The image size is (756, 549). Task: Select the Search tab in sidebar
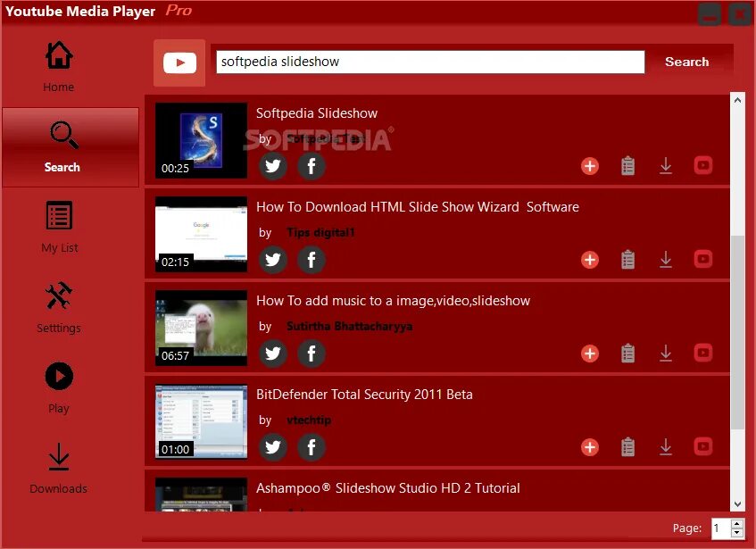[x=71, y=147]
